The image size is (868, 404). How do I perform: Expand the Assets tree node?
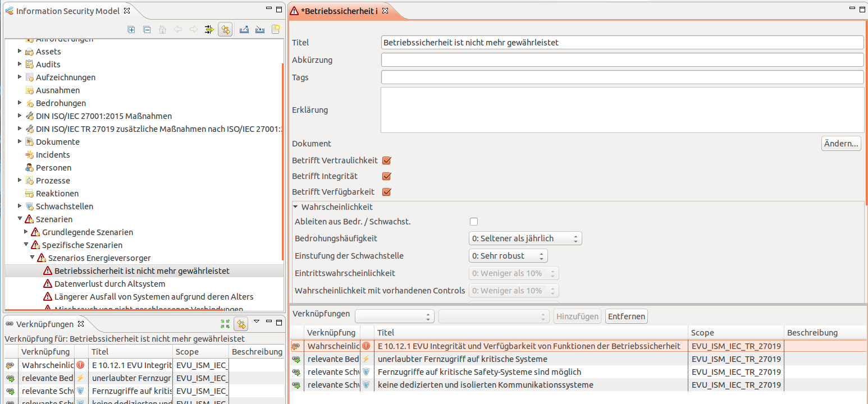point(20,52)
